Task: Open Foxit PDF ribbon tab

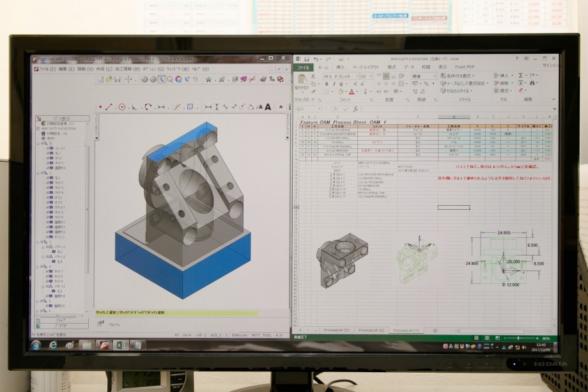Action: point(465,67)
